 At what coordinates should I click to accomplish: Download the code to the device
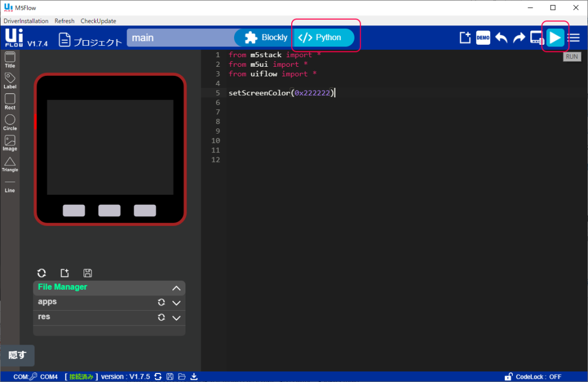point(193,376)
